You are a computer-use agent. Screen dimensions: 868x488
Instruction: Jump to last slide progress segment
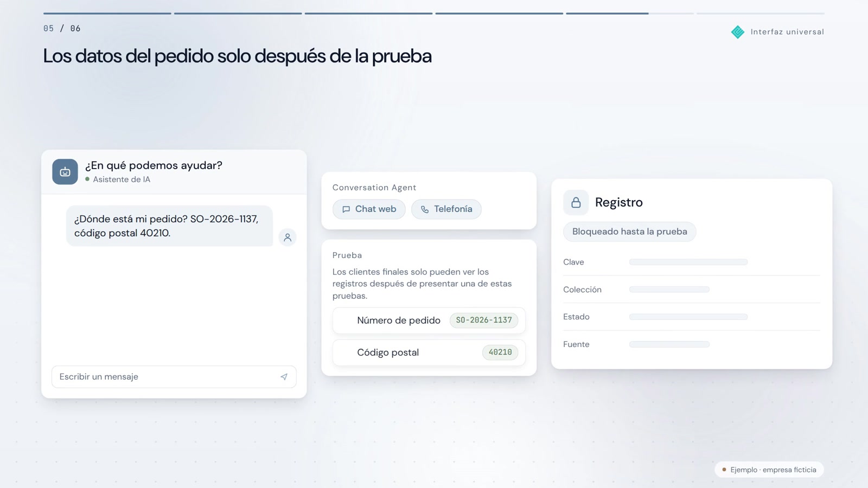761,14
